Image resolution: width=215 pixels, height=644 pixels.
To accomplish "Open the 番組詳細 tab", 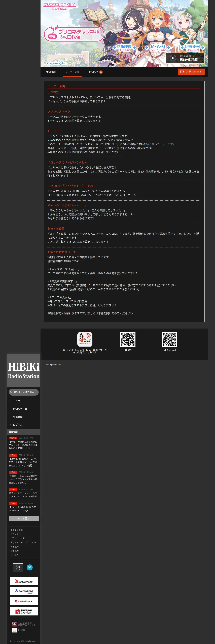I will pyautogui.click(x=51, y=72).
